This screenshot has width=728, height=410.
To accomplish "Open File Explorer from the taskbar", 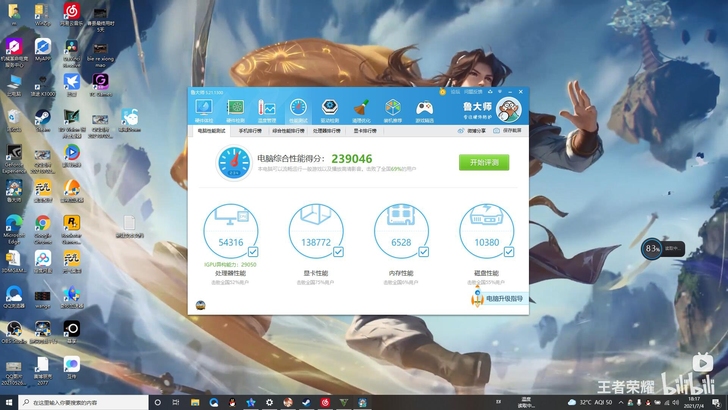I will coord(195,402).
